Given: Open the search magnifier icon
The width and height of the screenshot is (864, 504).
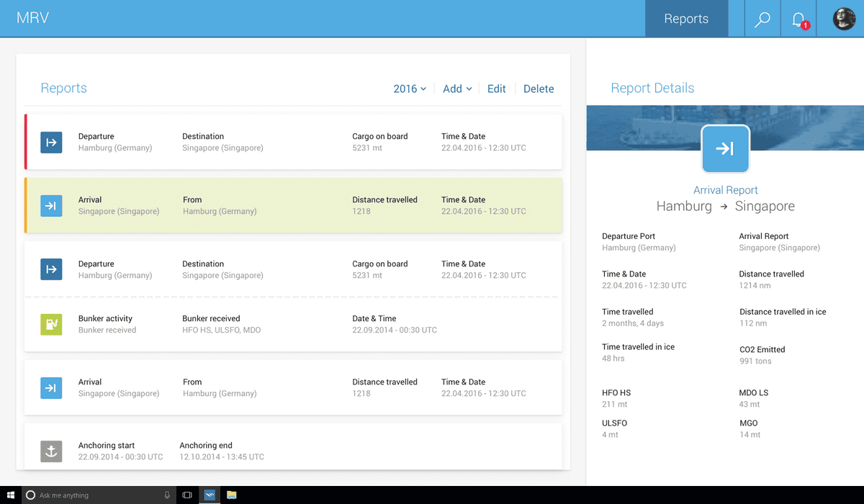Looking at the screenshot, I should [762, 19].
